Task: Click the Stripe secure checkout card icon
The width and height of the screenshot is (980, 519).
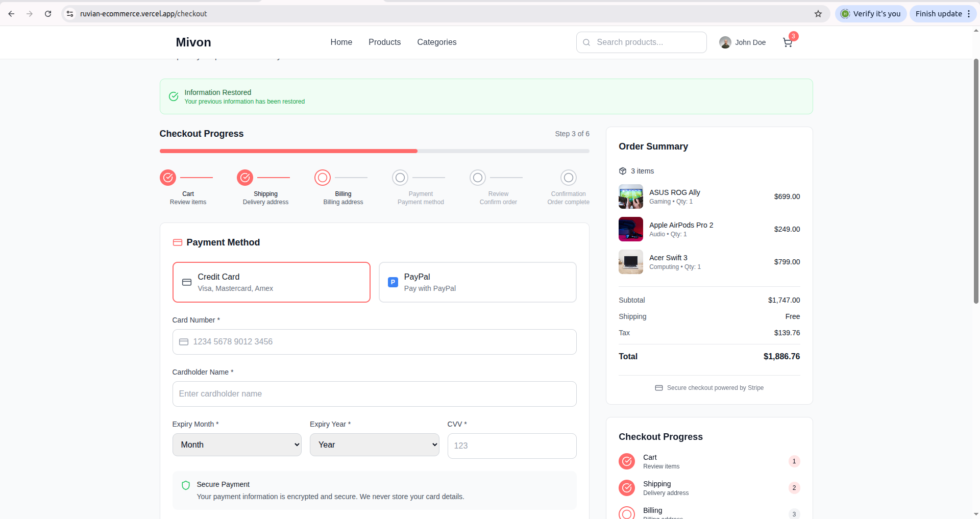Action: coord(659,388)
